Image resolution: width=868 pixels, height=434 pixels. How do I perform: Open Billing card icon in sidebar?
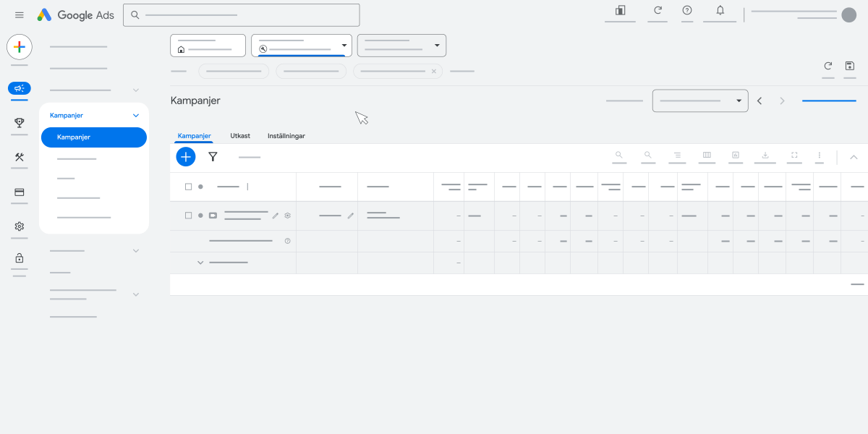pyautogui.click(x=20, y=192)
